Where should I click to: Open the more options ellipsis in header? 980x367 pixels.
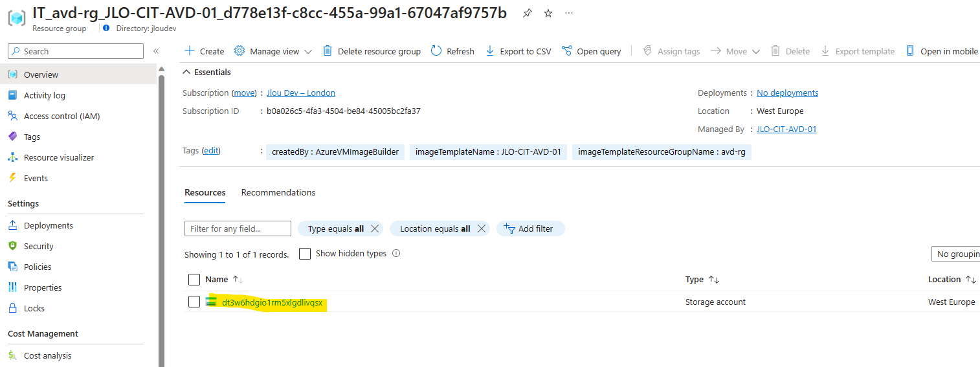pyautogui.click(x=569, y=13)
